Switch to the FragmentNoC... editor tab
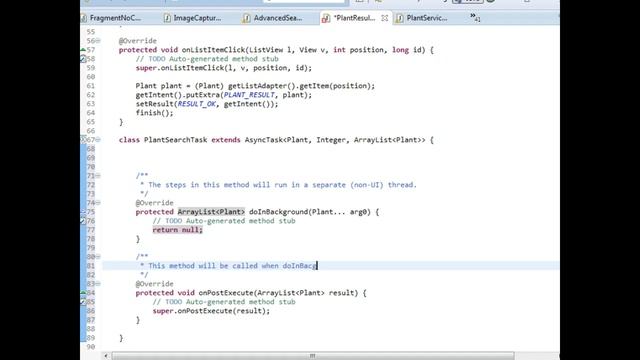Image resolution: width=640 pixels, height=360 pixels. pyautogui.click(x=115, y=18)
